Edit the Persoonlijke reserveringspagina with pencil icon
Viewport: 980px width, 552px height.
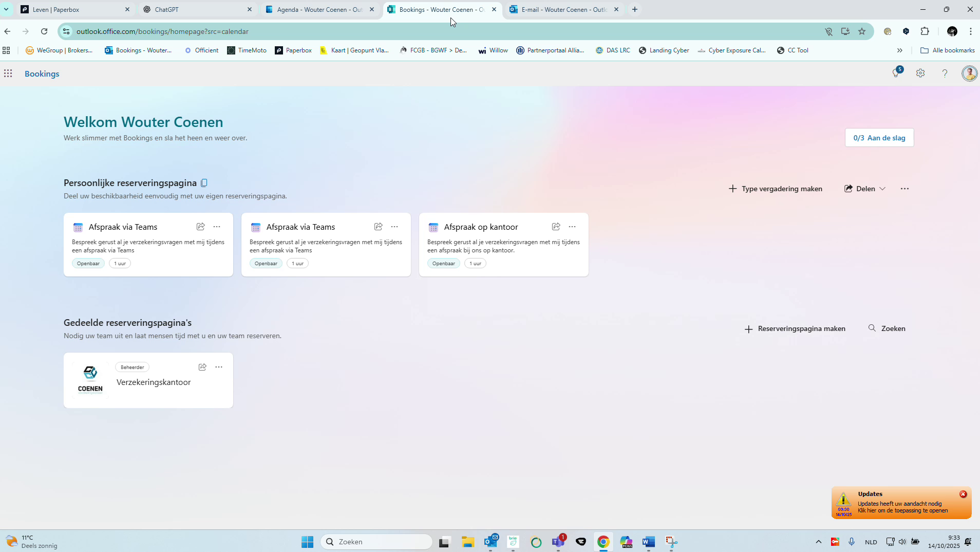point(203,182)
